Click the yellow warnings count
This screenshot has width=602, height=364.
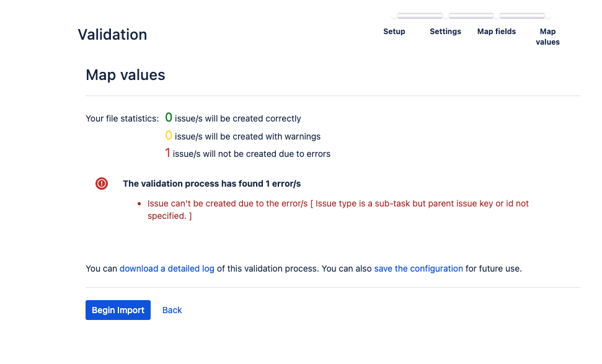[x=168, y=135]
